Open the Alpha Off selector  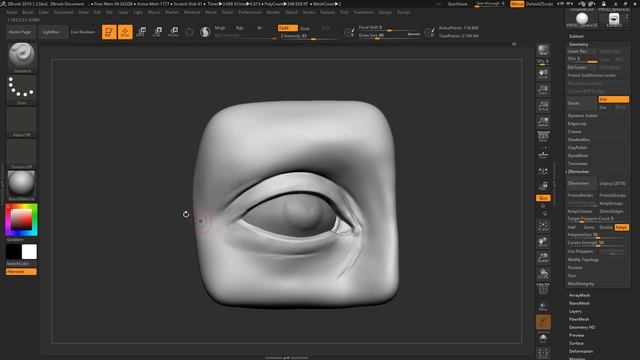22,122
